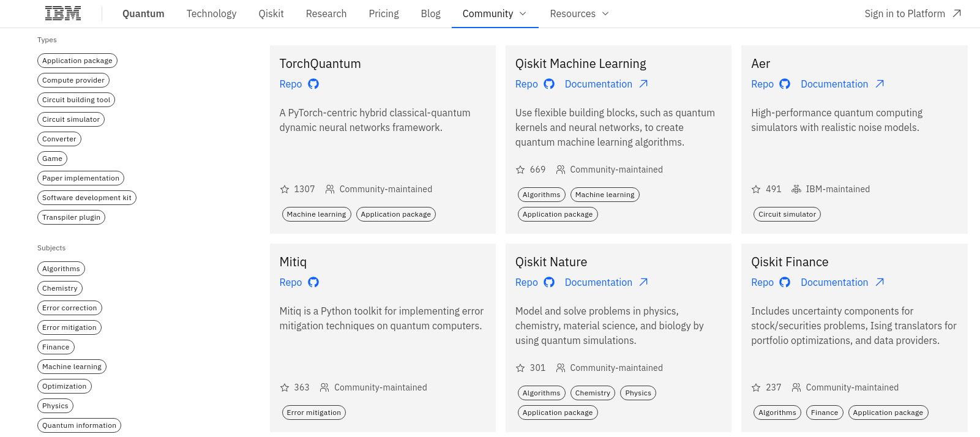
Task: Open Aer GitHub repo icon
Action: [785, 84]
